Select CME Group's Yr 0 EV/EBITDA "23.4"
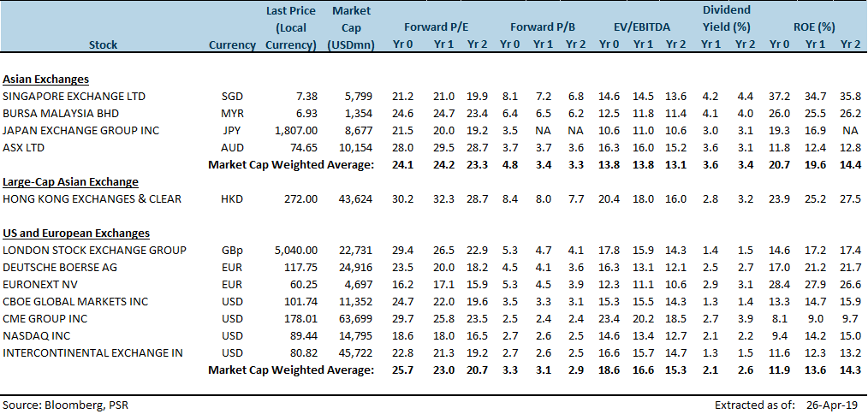This screenshot has width=868, height=414. click(x=609, y=319)
